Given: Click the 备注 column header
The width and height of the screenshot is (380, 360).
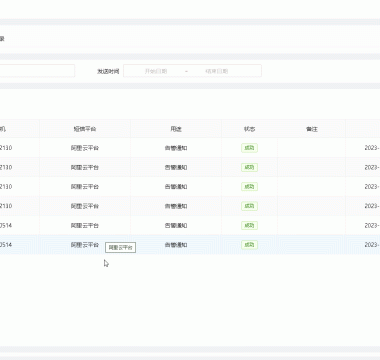Looking at the screenshot, I should click(312, 129).
